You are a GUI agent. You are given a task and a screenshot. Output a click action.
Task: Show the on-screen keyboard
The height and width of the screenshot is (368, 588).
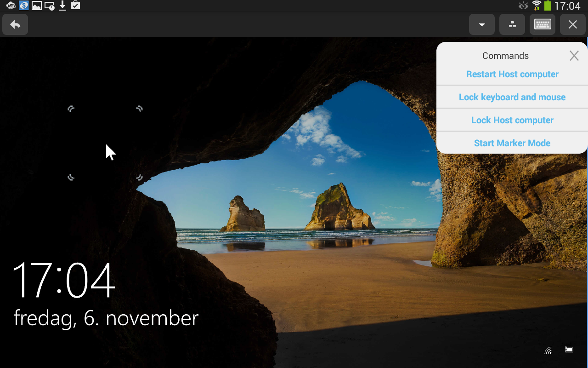pos(543,24)
